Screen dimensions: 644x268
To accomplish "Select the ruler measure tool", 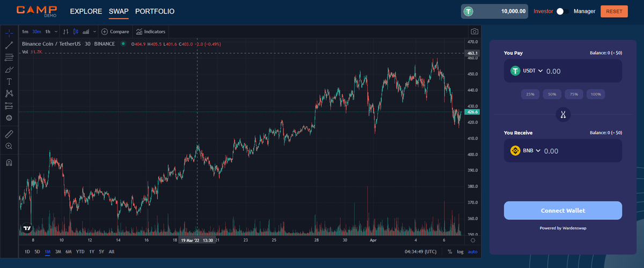I will click(x=9, y=133).
